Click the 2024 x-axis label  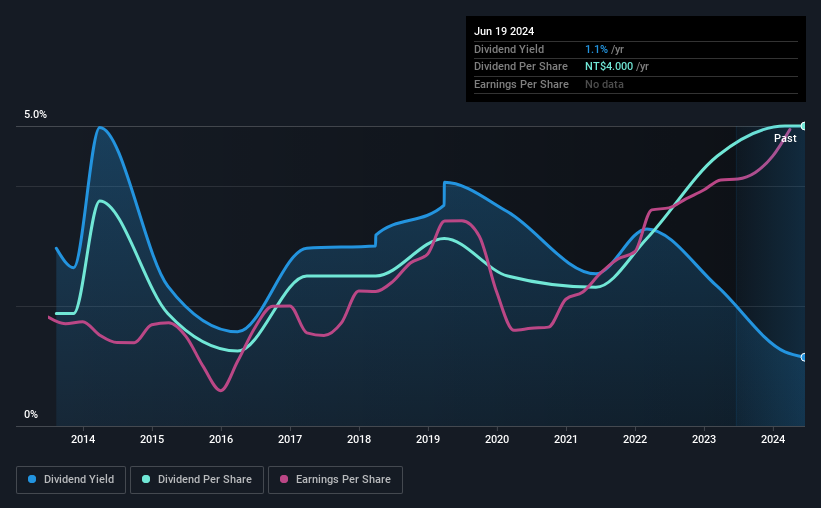coord(773,439)
